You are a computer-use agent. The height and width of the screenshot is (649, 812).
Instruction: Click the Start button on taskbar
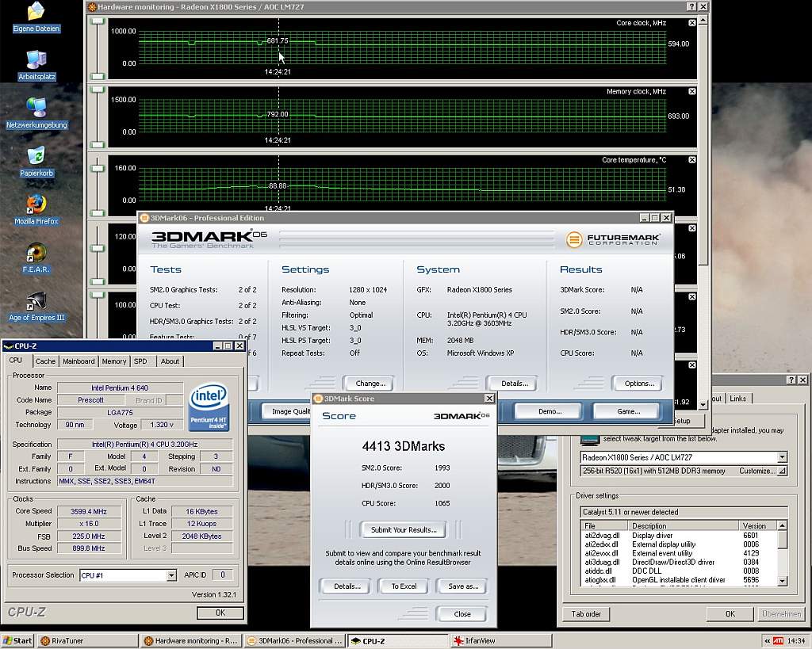(17, 641)
